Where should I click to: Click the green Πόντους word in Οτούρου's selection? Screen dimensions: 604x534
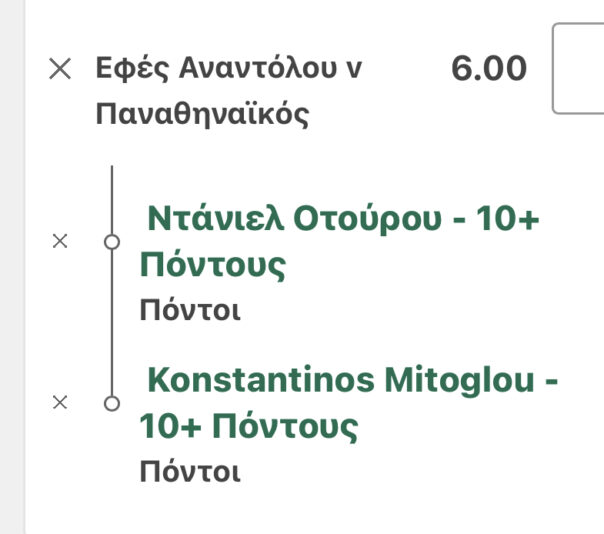pos(213,265)
